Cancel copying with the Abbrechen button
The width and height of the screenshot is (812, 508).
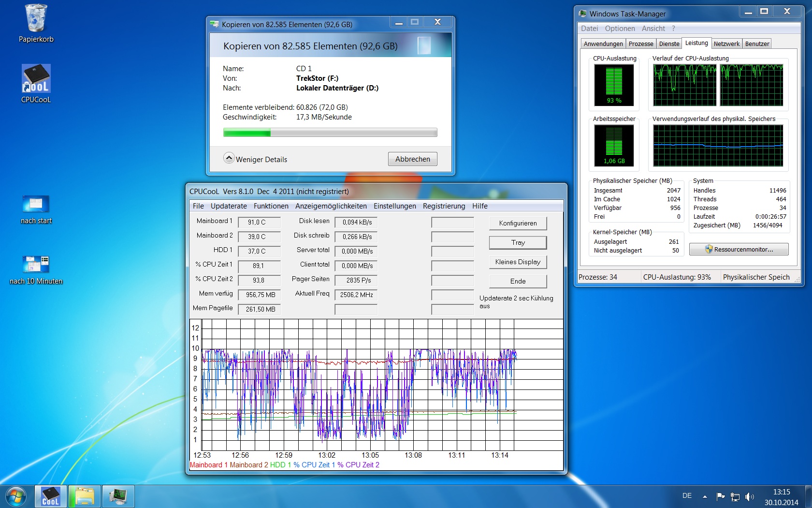pos(412,159)
